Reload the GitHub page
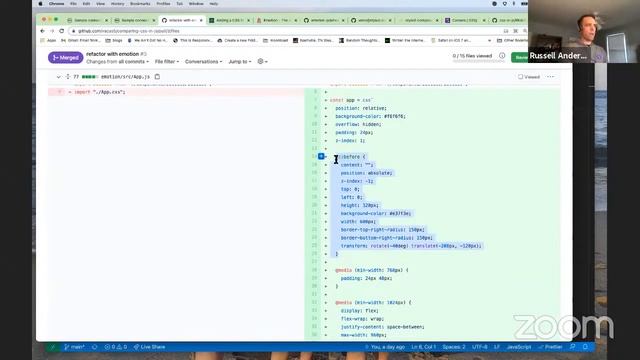 [x=62, y=31]
